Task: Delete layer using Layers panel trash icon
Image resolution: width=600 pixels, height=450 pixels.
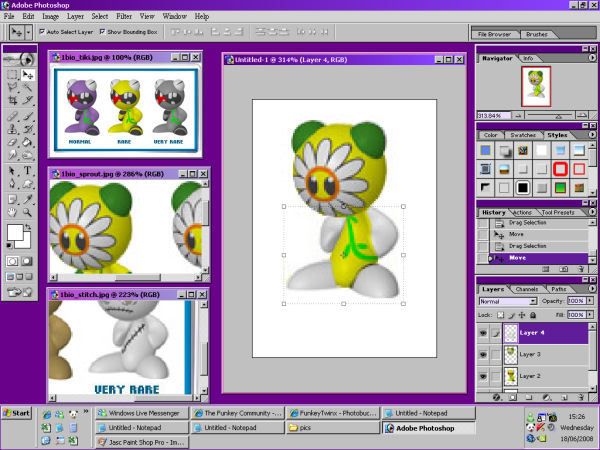Action: [x=580, y=398]
